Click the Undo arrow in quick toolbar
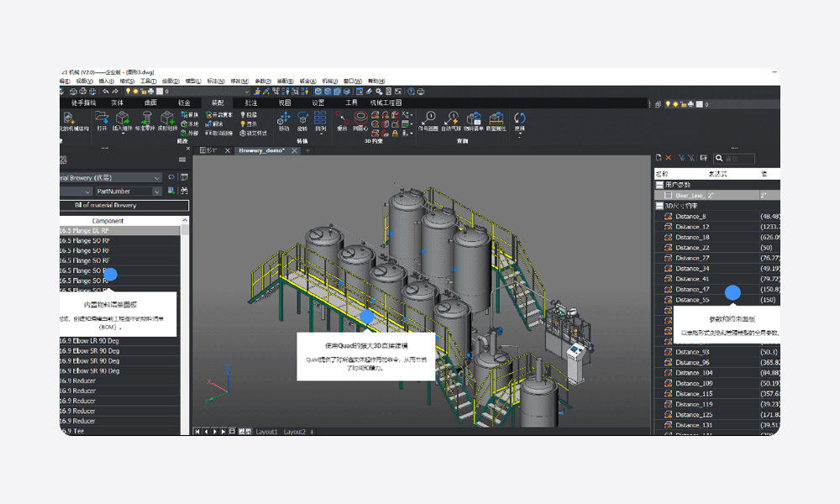This screenshot has width=840, height=504. pyautogui.click(x=106, y=92)
